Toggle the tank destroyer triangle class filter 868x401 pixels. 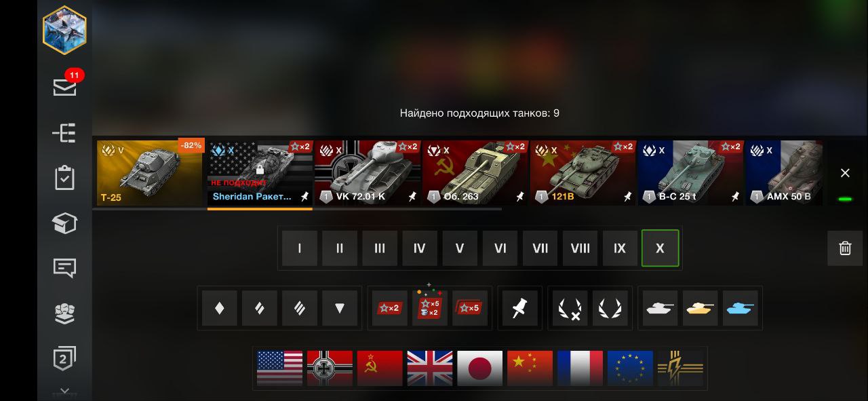pos(340,308)
